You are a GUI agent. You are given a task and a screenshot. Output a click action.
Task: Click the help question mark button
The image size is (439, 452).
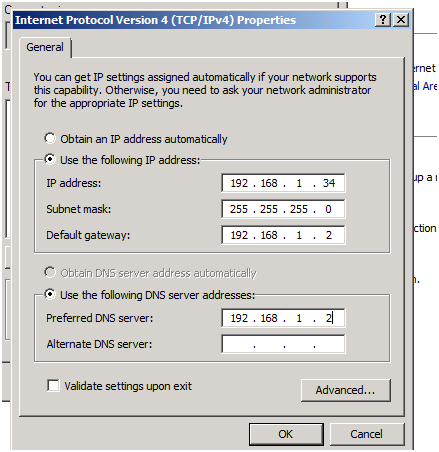[x=383, y=20]
